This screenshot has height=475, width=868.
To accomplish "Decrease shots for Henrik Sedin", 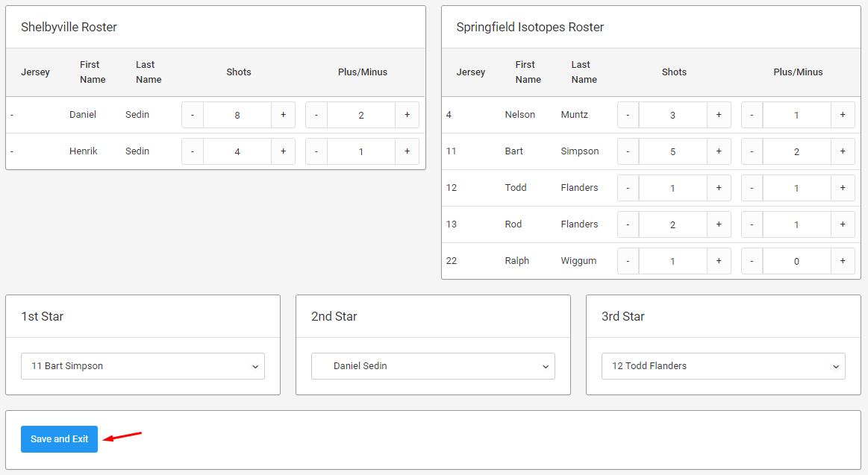I will pos(193,151).
